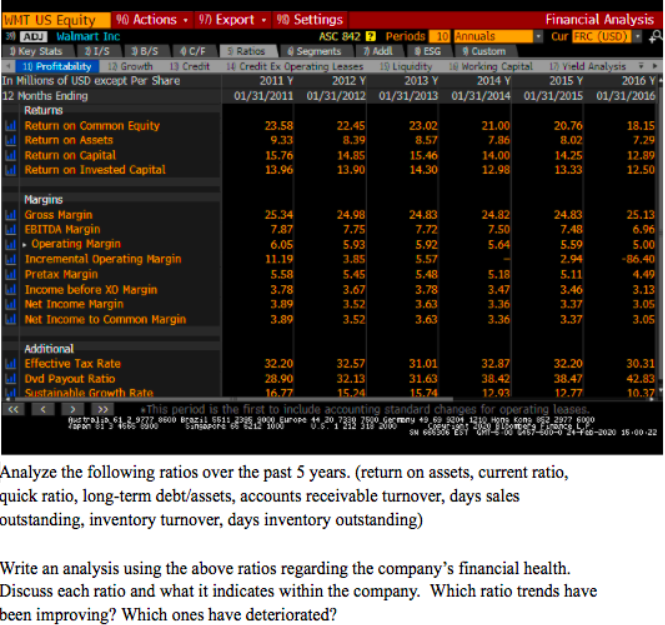Open chart icon for Dvd Payout Ratio
665x625 pixels.
(10, 378)
